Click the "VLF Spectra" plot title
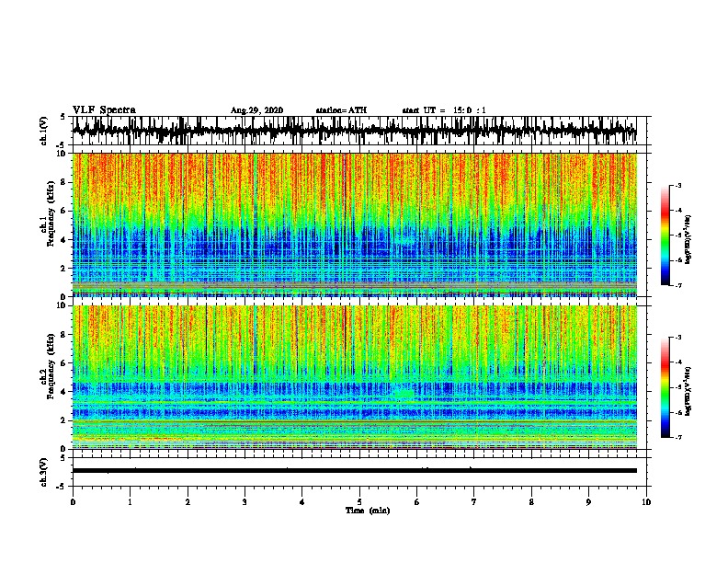Viewport: 728px width, 563px height. coord(104,110)
